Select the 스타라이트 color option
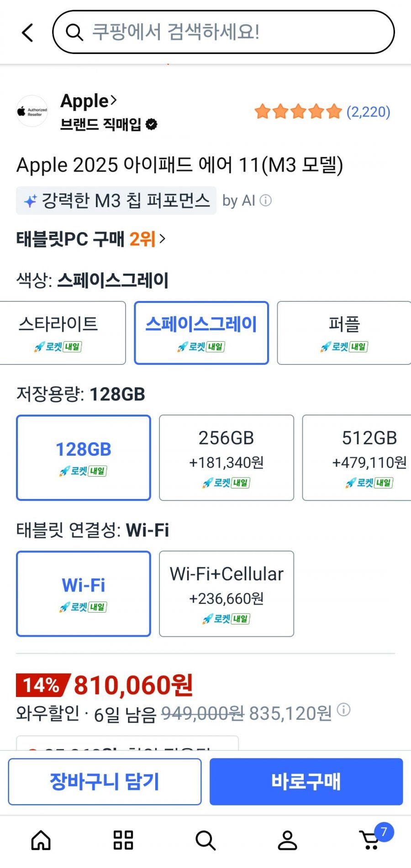Viewport: 411px width, 868px height. click(x=62, y=333)
